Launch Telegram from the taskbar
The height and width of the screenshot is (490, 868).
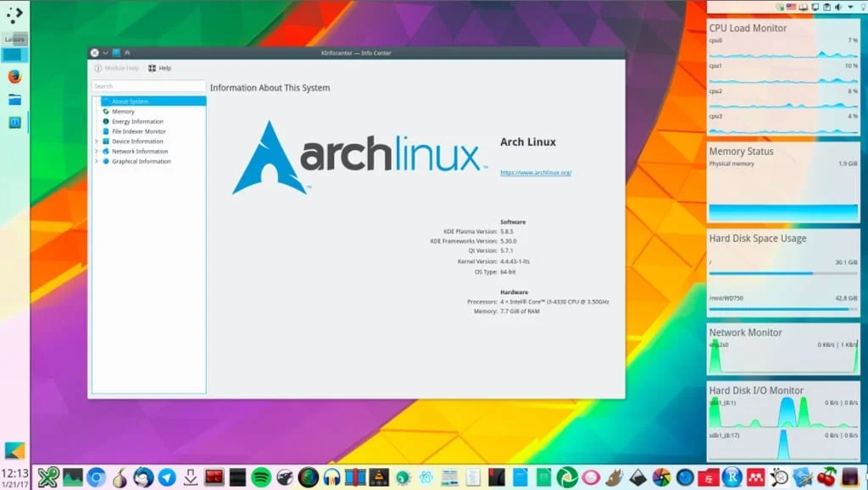(167, 477)
